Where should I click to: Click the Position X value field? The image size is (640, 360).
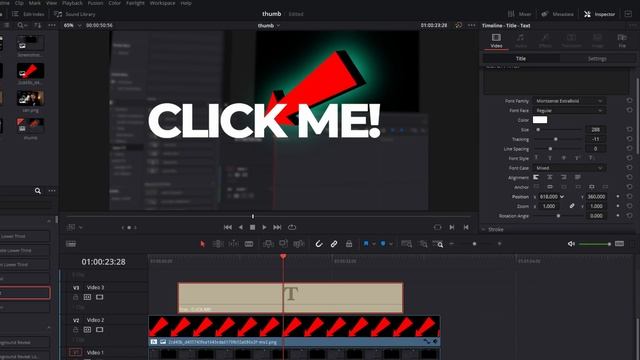[x=550, y=197]
